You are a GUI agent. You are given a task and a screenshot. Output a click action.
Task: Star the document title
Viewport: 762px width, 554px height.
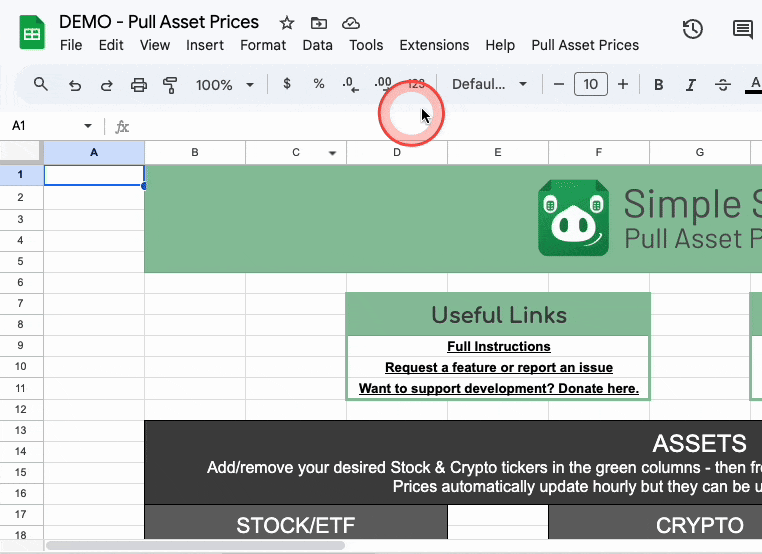pyautogui.click(x=287, y=23)
